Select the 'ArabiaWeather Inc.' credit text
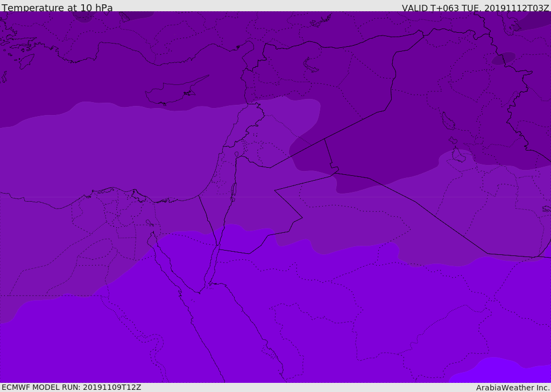This screenshot has height=392, width=551. 513,388
